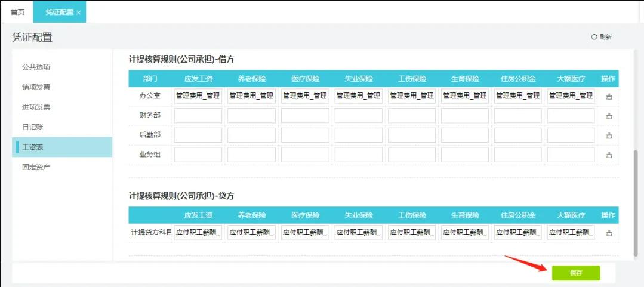Open 公共选项 in the sidebar

[x=36, y=67]
